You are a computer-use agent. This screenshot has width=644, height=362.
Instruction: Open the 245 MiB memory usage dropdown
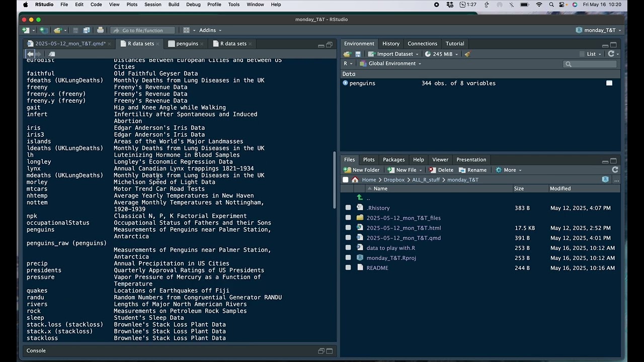442,54
